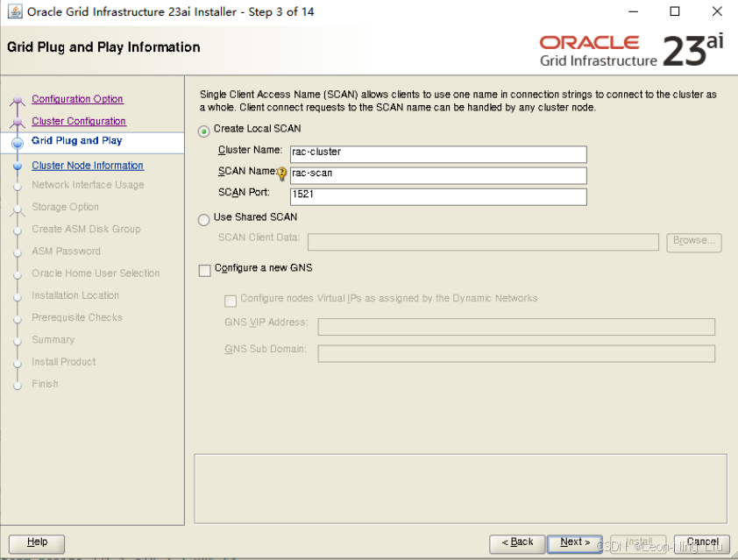Open the Configuration Option step link
The width and height of the screenshot is (738, 560).
click(78, 99)
